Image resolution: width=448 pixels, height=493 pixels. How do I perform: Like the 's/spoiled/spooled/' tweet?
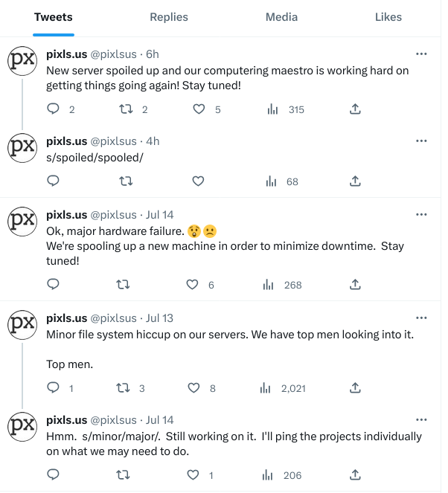click(198, 181)
